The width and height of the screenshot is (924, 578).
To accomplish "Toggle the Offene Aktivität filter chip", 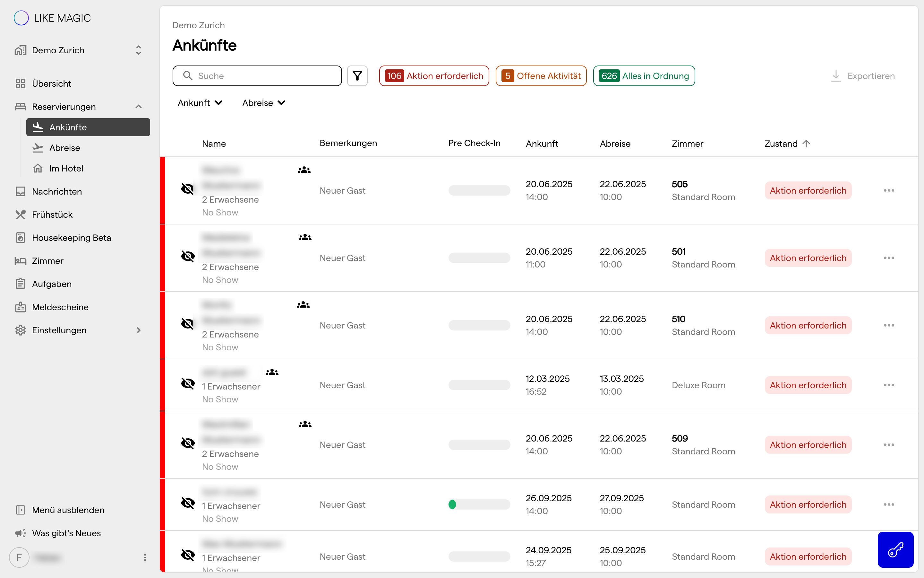I will tap(541, 76).
